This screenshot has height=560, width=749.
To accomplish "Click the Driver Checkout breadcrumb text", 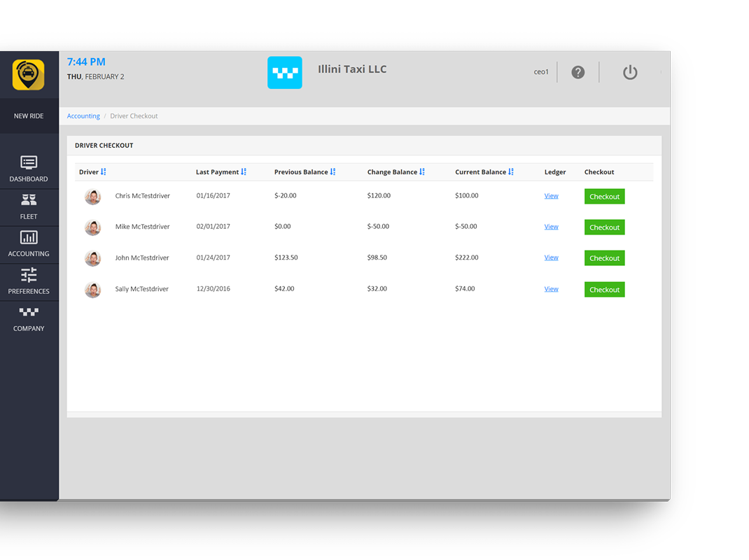I will [x=134, y=116].
